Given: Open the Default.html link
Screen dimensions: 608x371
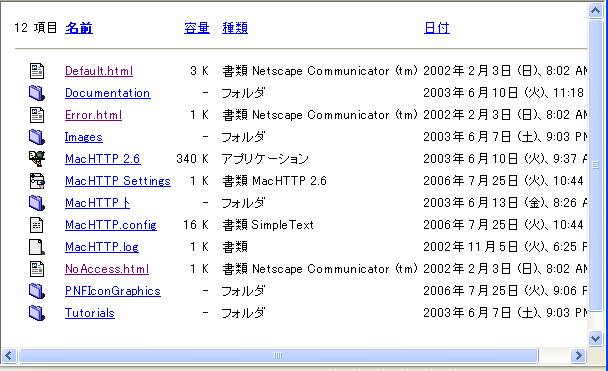Looking at the screenshot, I should 99,71.
